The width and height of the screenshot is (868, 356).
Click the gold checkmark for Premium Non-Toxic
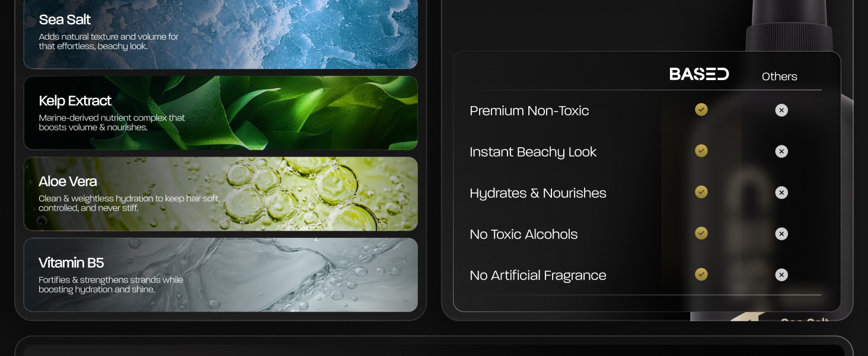(x=701, y=110)
